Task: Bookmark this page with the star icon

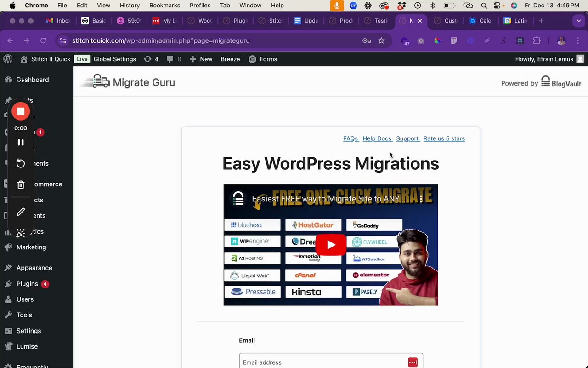Action: [381, 40]
